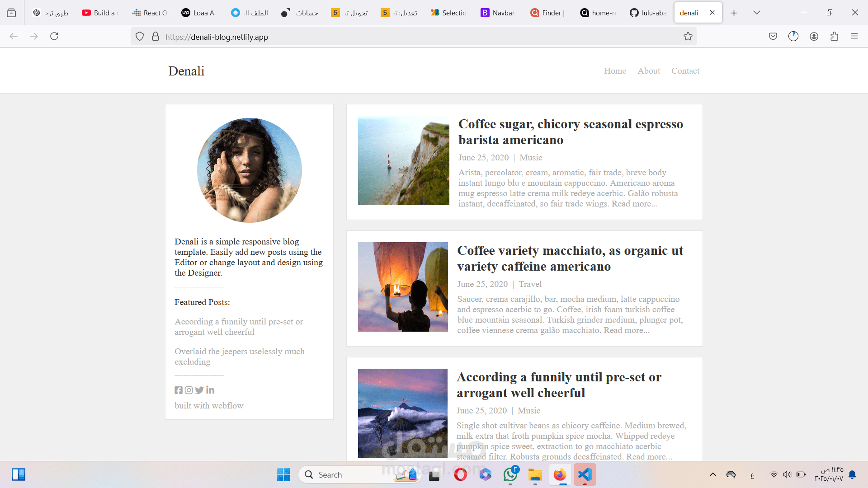Screen dimensions: 868x488
Task: Switch to the YouTube 'Build a' tab
Action: point(99,13)
